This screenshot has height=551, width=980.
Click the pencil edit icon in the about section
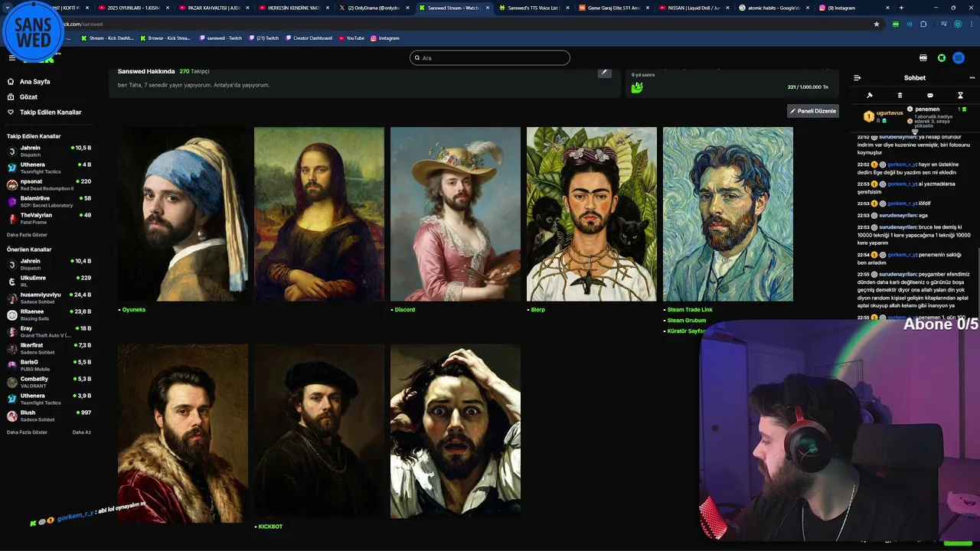(604, 72)
